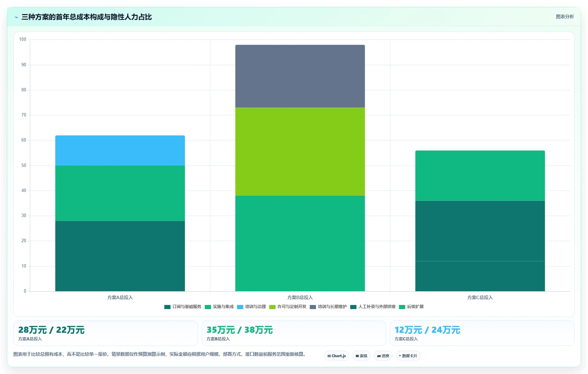The width and height of the screenshot is (588, 374).
Task: Click the light blue segment in the 方案A bar
Action: click(120, 150)
